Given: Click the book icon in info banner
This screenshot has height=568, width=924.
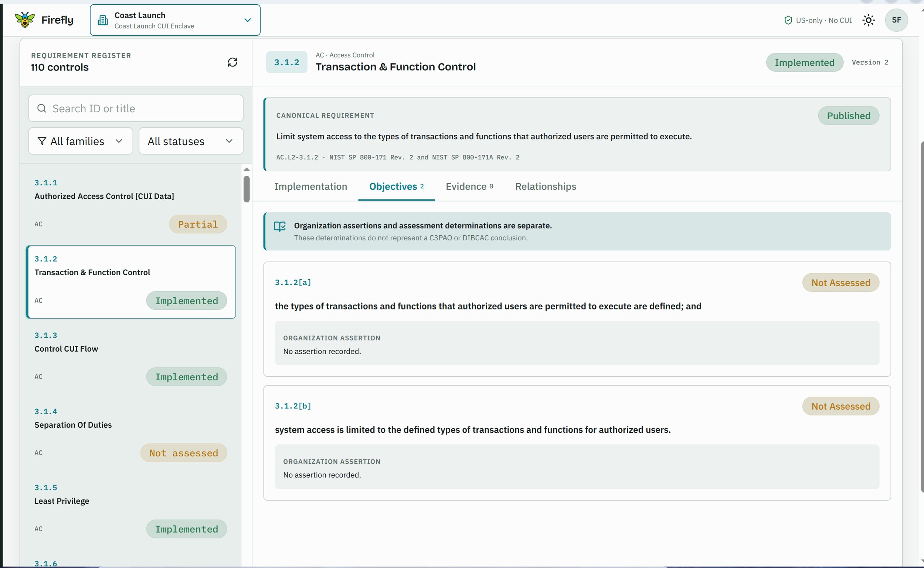Looking at the screenshot, I should click(x=280, y=226).
